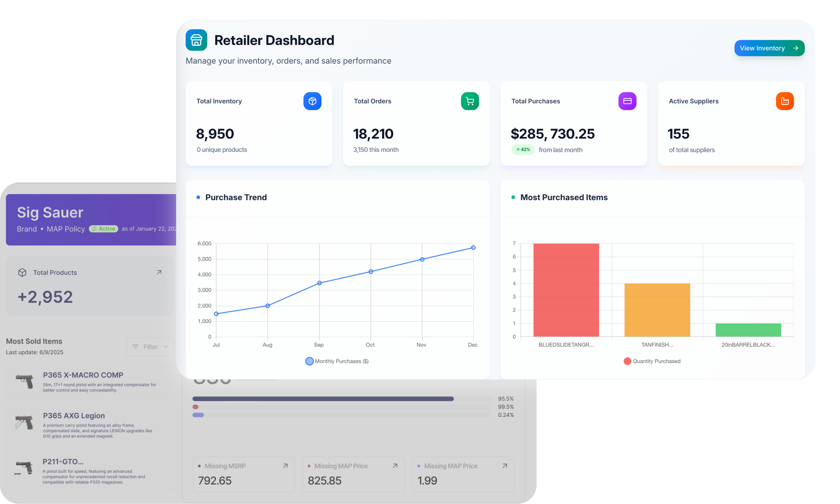Screen dimensions: 840x504
Task: Click the green Total Orders cart icon
Action: pos(469,101)
